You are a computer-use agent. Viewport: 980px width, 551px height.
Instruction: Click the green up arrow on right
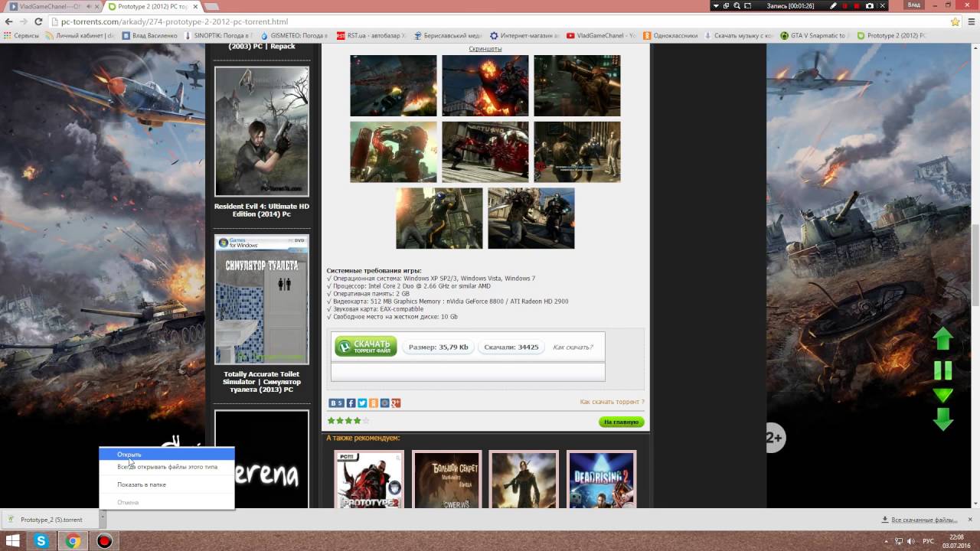coord(943,339)
